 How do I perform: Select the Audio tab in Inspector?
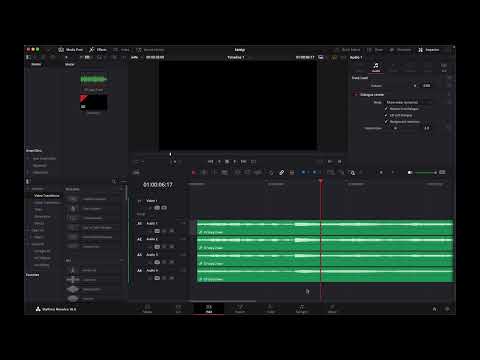[376, 67]
